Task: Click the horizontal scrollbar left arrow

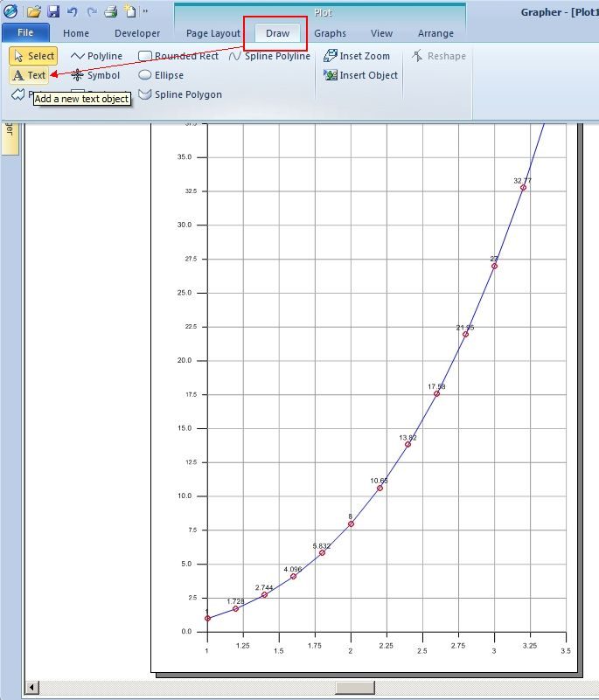Action: 31,688
